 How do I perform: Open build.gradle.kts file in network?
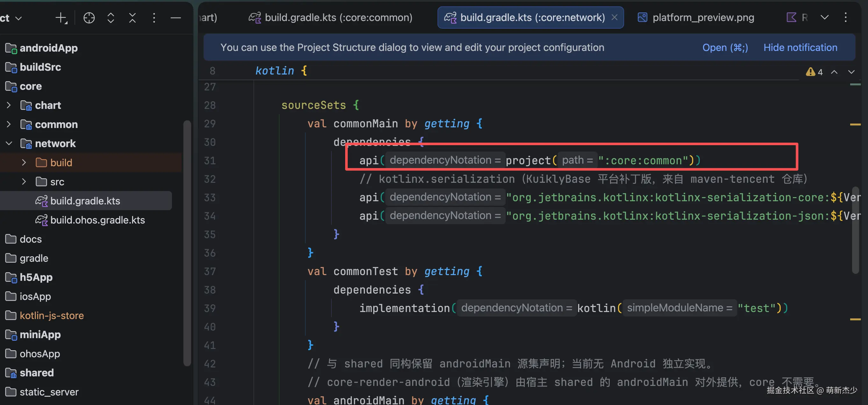(78, 201)
